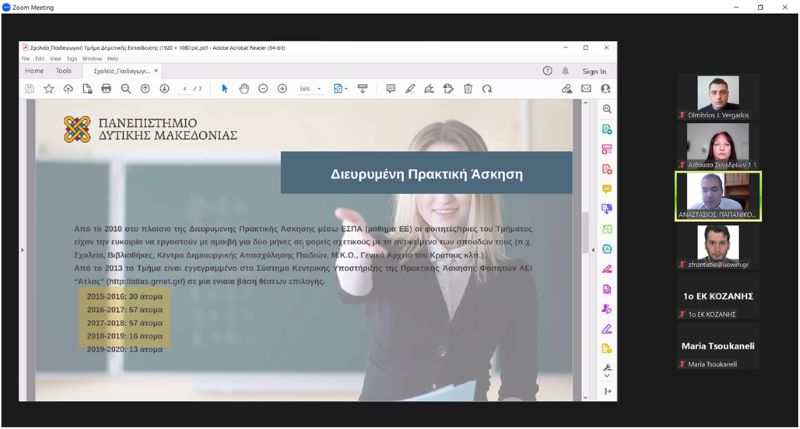Viewport: 800px width, 429px height.
Task: Click the Sign In link
Action: click(594, 71)
